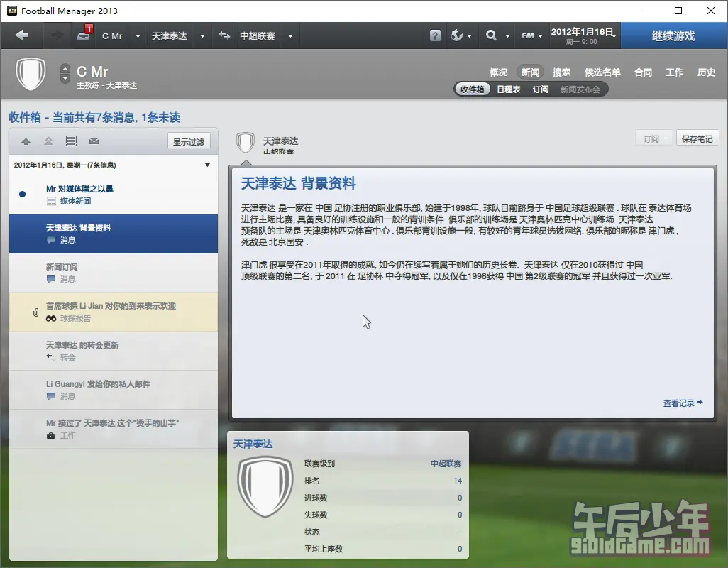728x568 pixels.
Task: Click the 天津泰达 shield above message
Action: coord(245,143)
